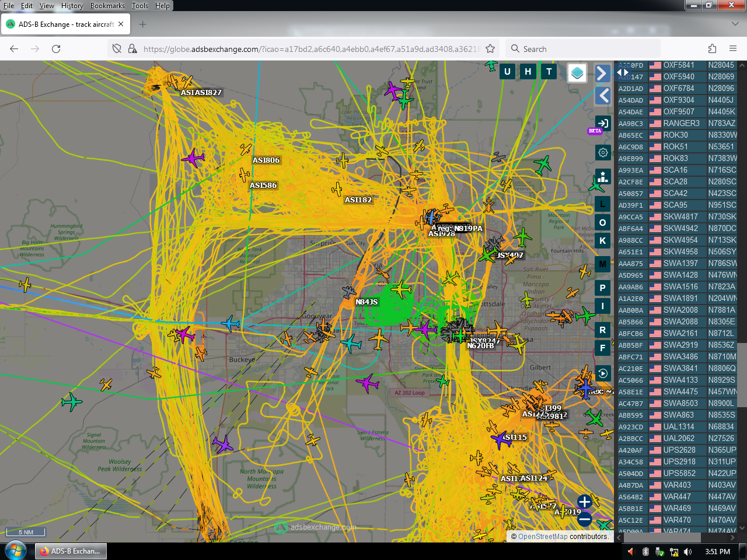Open the Edit menu
This screenshot has height=560, width=747.
pos(27,6)
